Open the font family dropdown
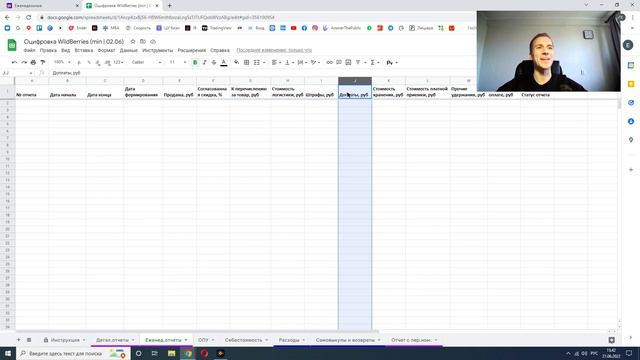640x360 pixels. click(x=147, y=62)
